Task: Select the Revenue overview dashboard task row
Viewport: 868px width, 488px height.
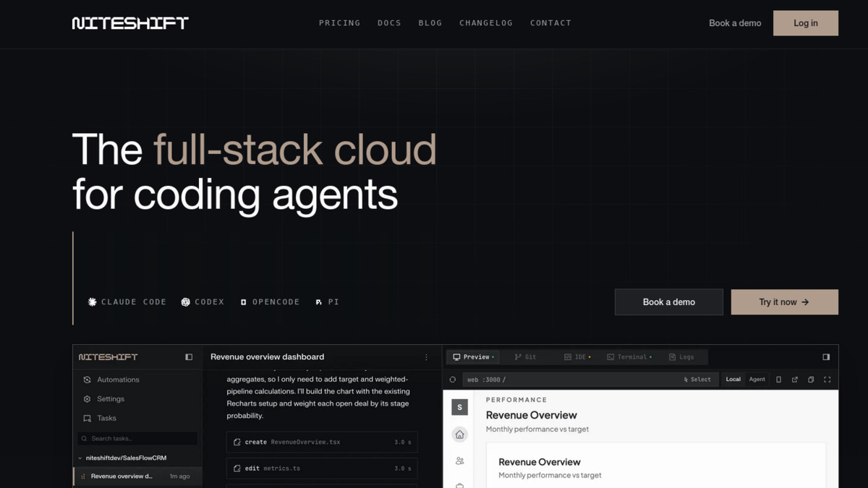Action: pyautogui.click(x=137, y=476)
